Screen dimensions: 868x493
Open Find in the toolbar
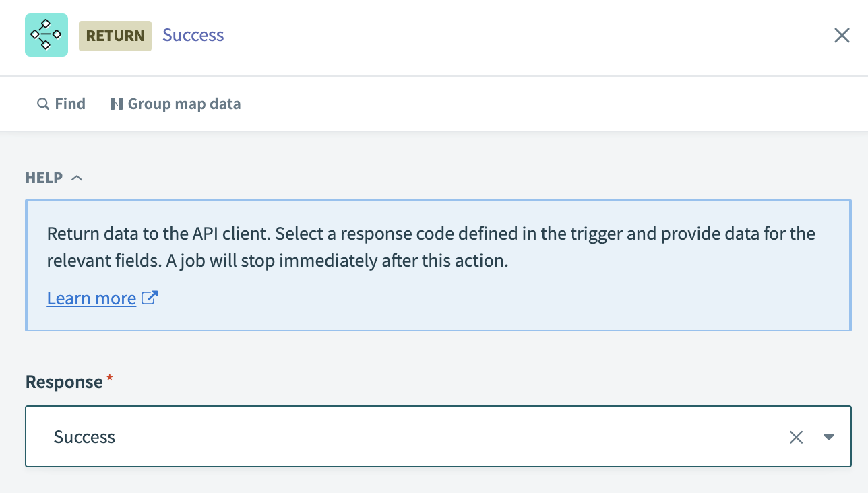(x=61, y=104)
